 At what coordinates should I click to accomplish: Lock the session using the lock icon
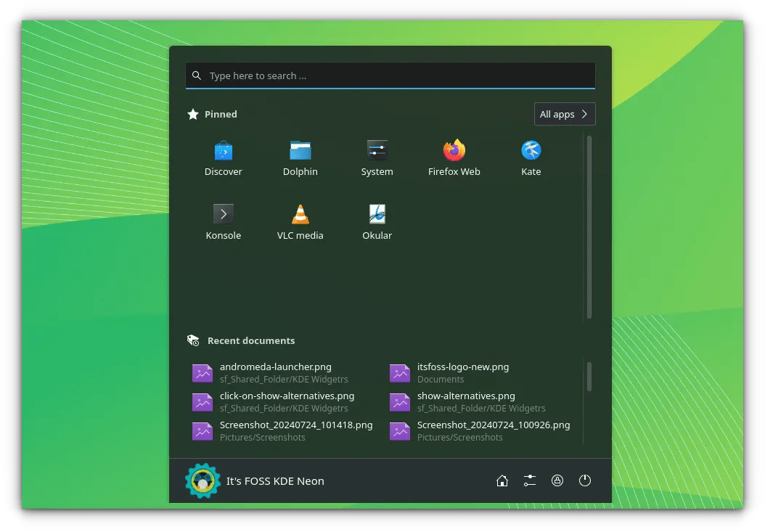[x=557, y=480]
